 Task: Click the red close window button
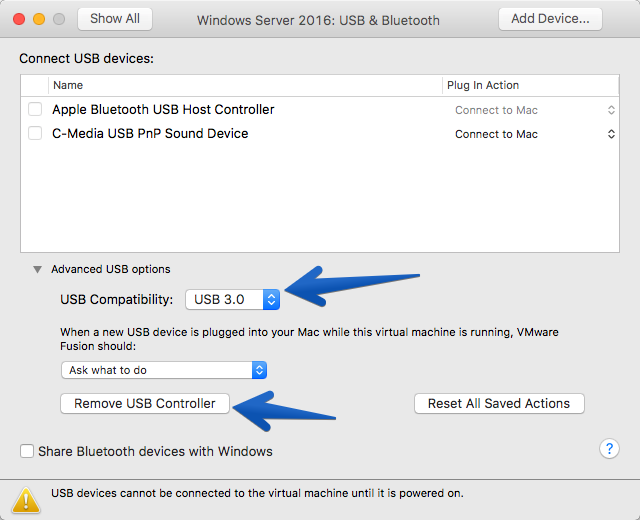(19, 19)
